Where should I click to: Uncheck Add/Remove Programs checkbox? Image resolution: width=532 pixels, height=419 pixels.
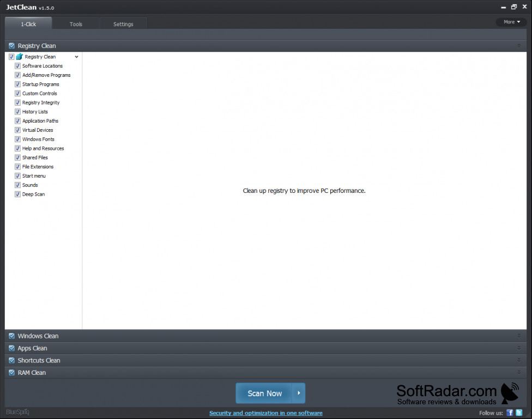pyautogui.click(x=17, y=75)
